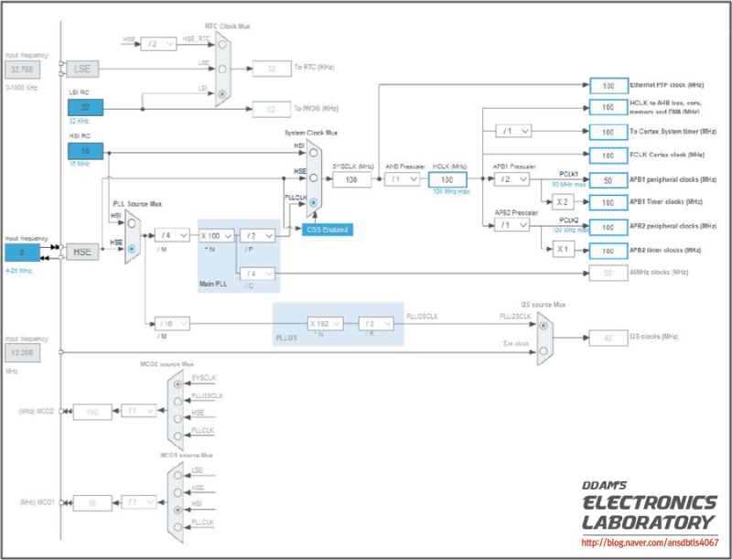Image resolution: width=732 pixels, height=560 pixels.
Task: Select HSI in the System Clock Mux
Action: 313,153
